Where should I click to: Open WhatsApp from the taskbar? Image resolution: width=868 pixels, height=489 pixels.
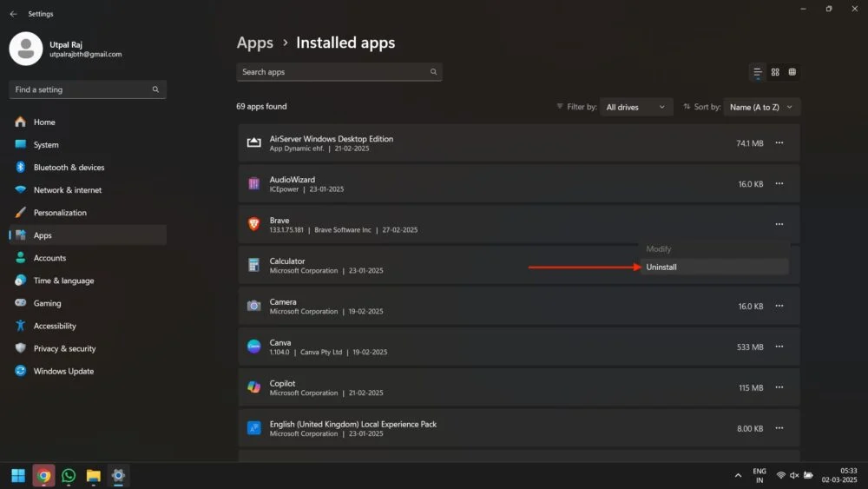pyautogui.click(x=69, y=476)
